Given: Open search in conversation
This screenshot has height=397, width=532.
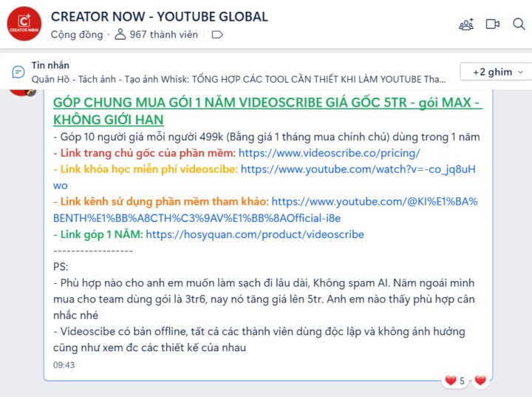Looking at the screenshot, I should (519, 24).
